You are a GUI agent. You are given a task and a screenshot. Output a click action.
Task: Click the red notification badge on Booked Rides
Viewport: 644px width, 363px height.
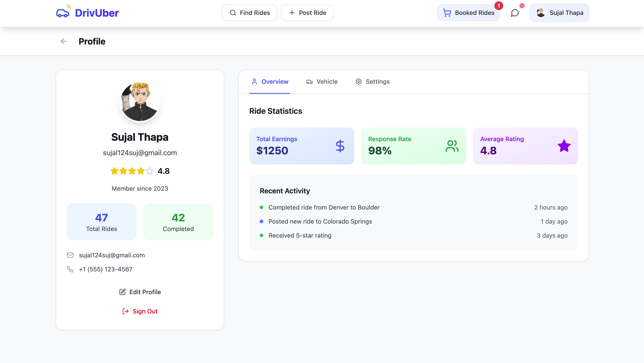click(499, 5)
